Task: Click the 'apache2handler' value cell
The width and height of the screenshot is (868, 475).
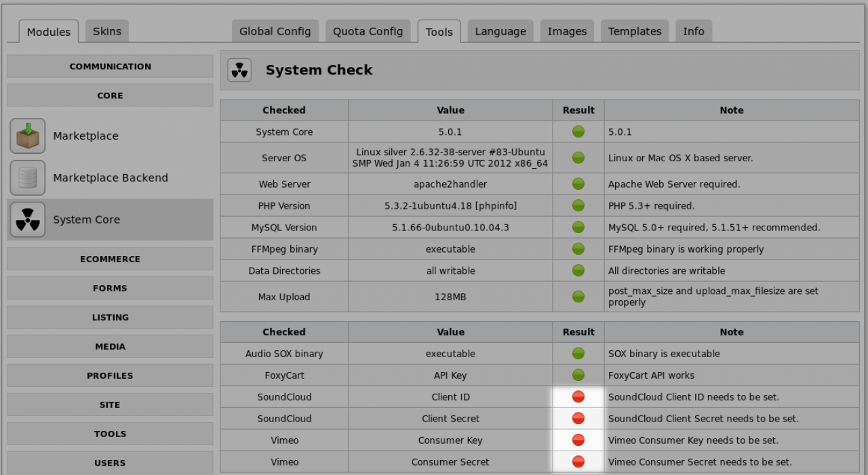Action: [x=450, y=184]
